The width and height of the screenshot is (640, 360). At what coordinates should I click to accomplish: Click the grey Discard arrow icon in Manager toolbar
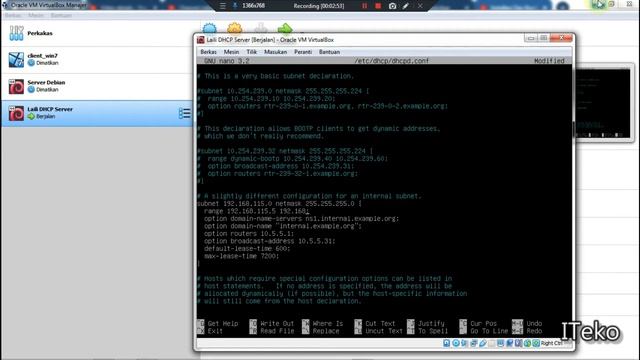pyautogui.click(x=260, y=29)
